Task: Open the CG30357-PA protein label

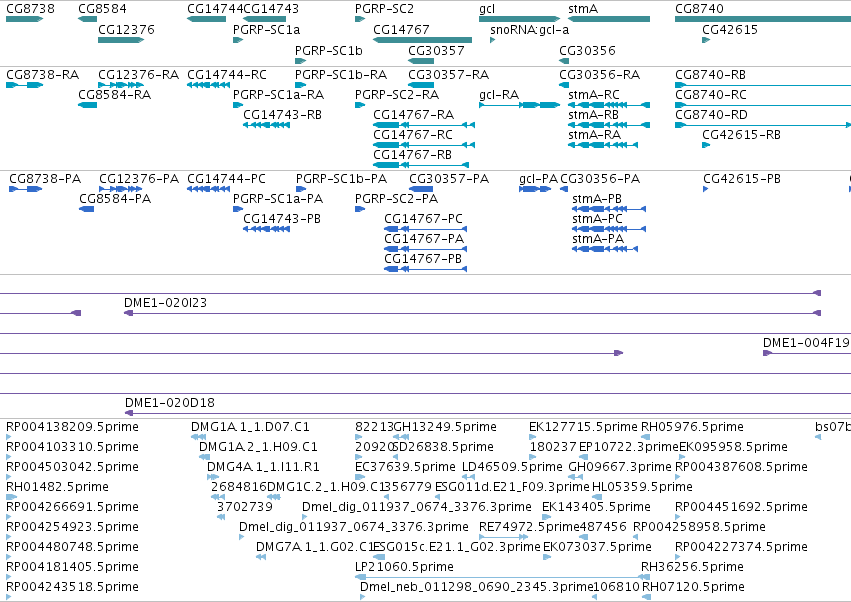Action: pos(449,179)
